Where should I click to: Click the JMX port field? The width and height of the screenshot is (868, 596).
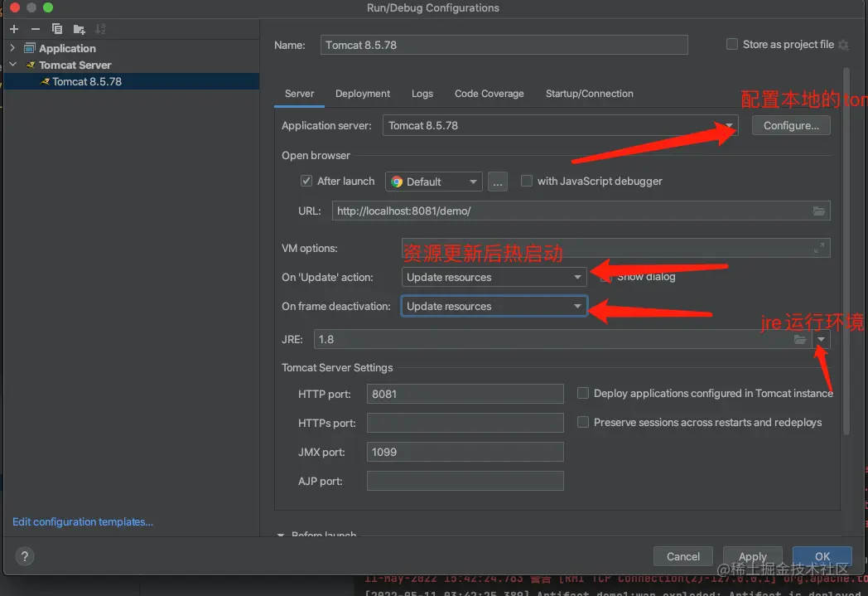click(x=465, y=452)
